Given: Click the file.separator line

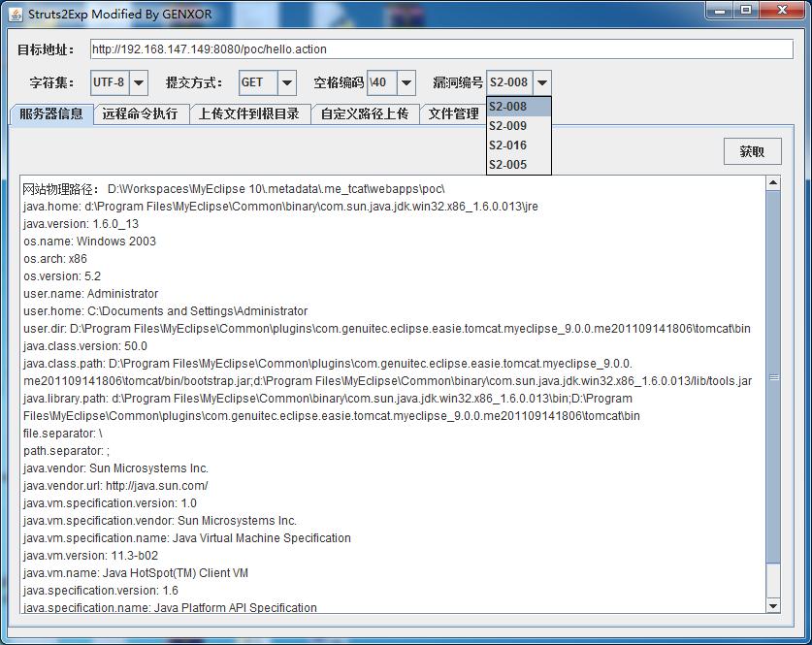Looking at the screenshot, I should pyautogui.click(x=63, y=434).
